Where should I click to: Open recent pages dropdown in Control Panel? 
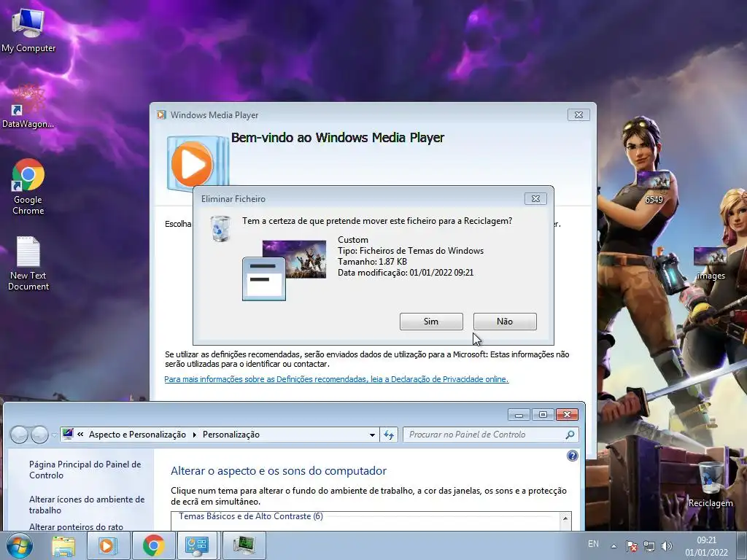(x=54, y=435)
